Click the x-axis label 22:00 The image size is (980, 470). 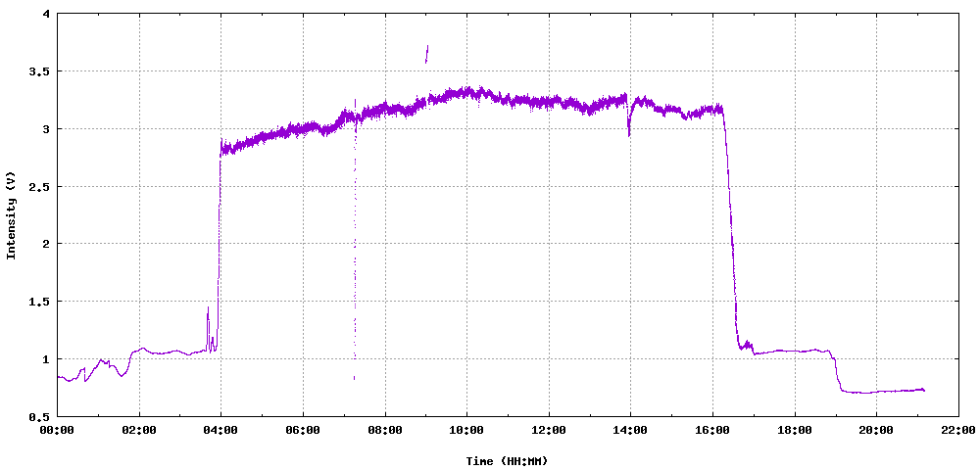[x=958, y=430]
